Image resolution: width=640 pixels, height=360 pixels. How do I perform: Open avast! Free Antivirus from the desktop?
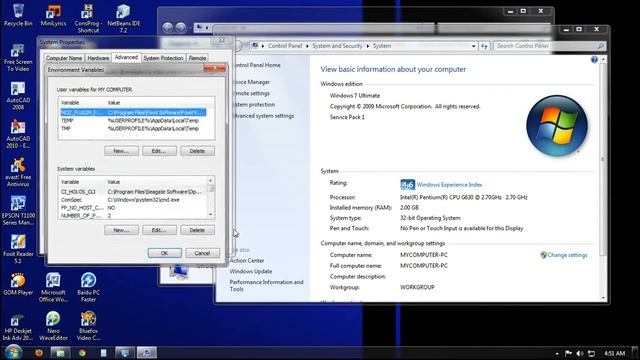pos(18,173)
